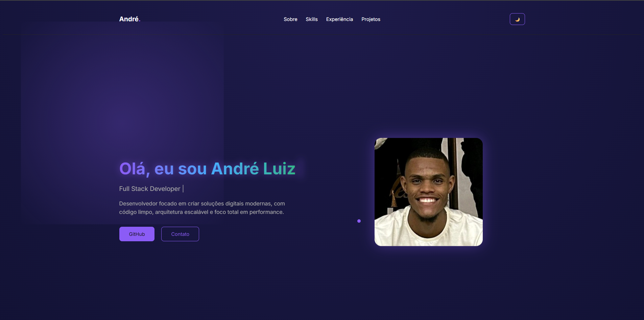Go to the Skills section
Image resolution: width=644 pixels, height=320 pixels.
[x=312, y=19]
